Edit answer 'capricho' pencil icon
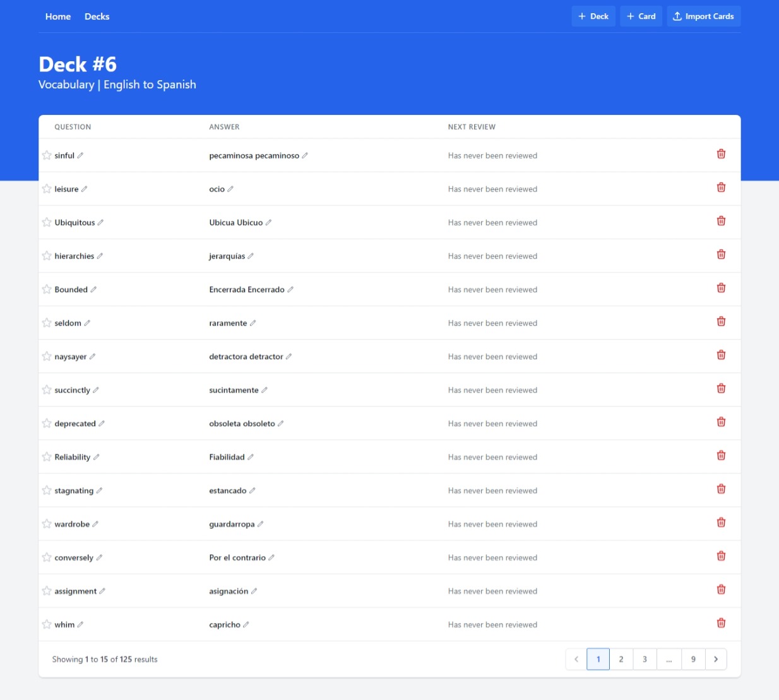The width and height of the screenshot is (779, 700). coord(246,624)
